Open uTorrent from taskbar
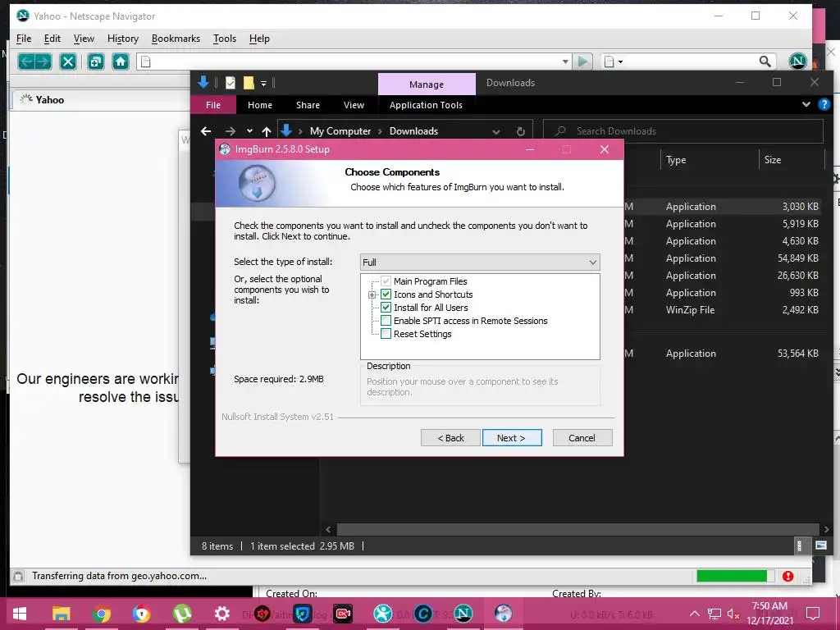The width and height of the screenshot is (840, 630). [182, 614]
